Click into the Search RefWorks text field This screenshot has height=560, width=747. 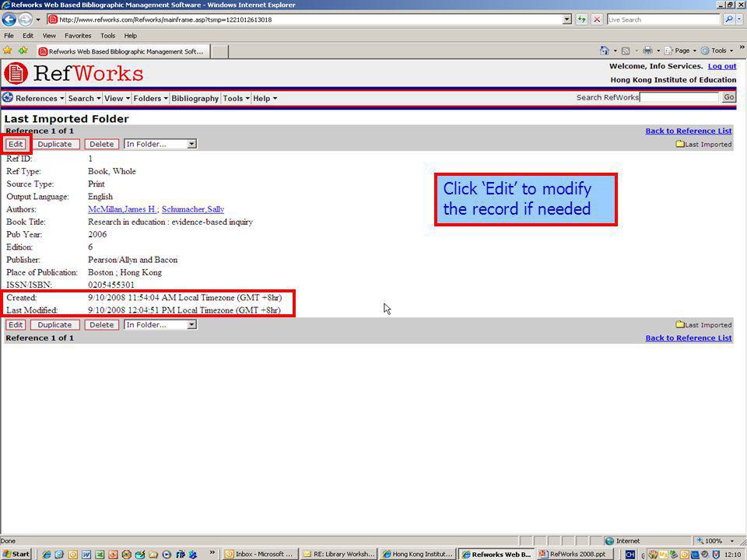[679, 97]
